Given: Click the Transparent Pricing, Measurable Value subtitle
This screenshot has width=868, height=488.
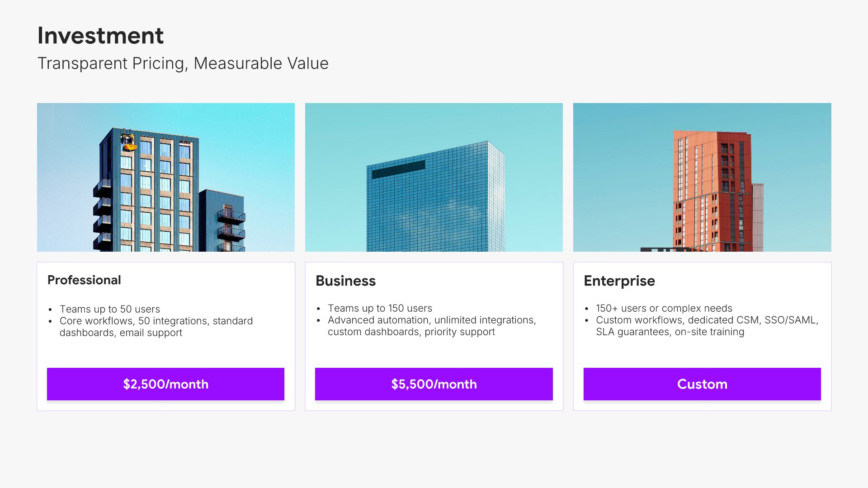Looking at the screenshot, I should coord(183,64).
